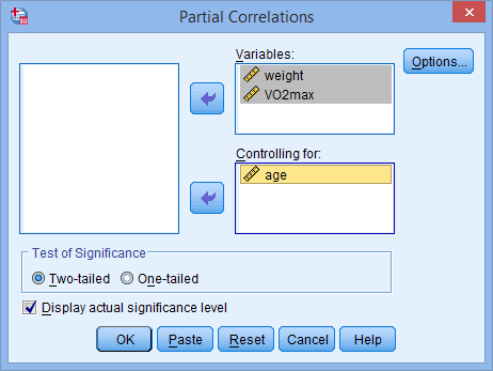
Task: Click the Reset button
Action: coord(246,339)
